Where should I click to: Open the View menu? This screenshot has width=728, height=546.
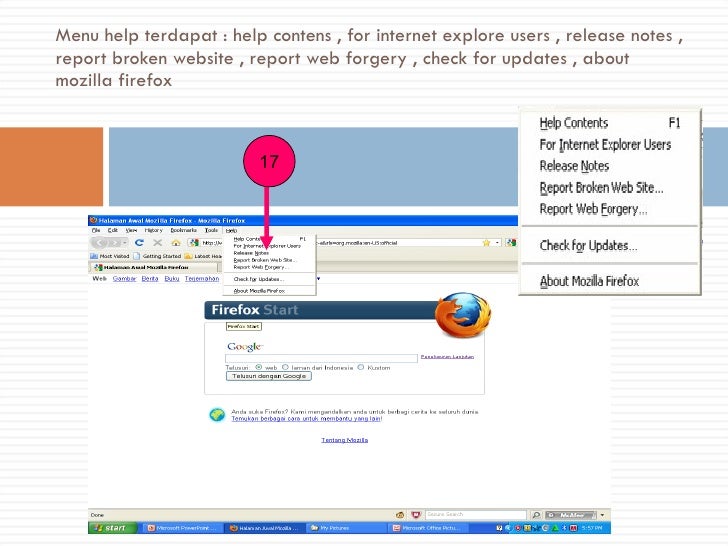pos(131,230)
